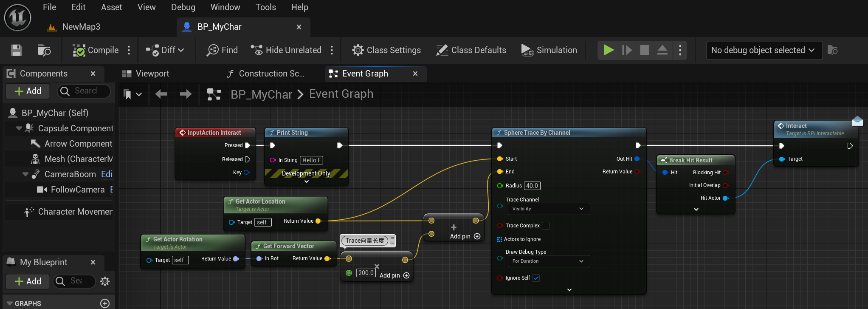Viewport: 868px width, 309px height.
Task: Select FollowCamera component
Action: point(71,190)
